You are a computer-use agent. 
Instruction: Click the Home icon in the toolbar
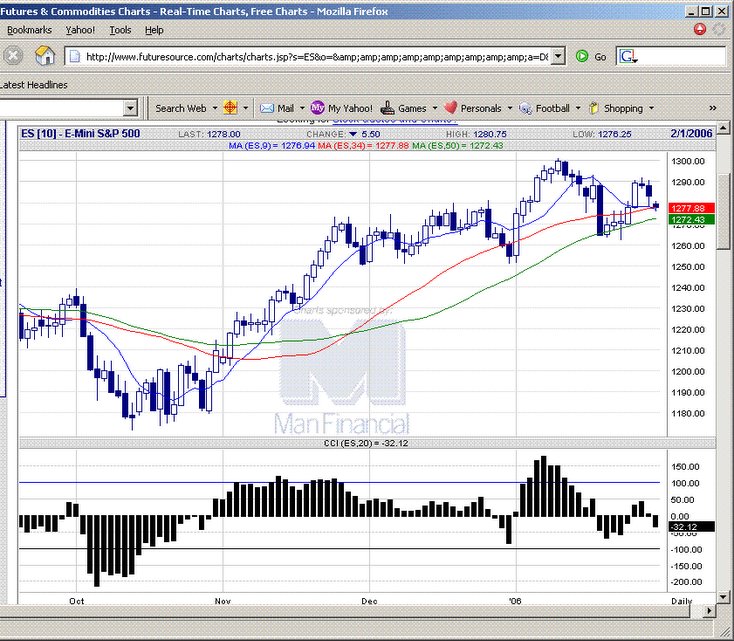45,56
